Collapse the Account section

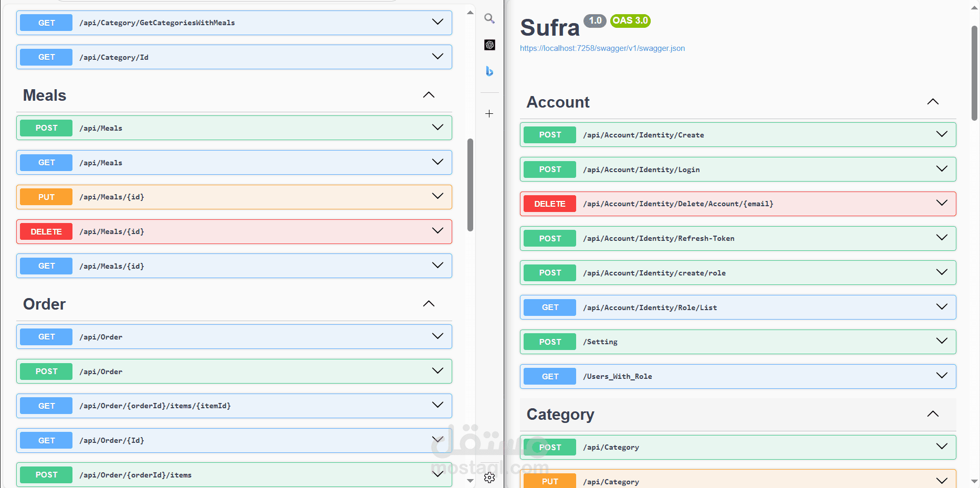click(933, 102)
